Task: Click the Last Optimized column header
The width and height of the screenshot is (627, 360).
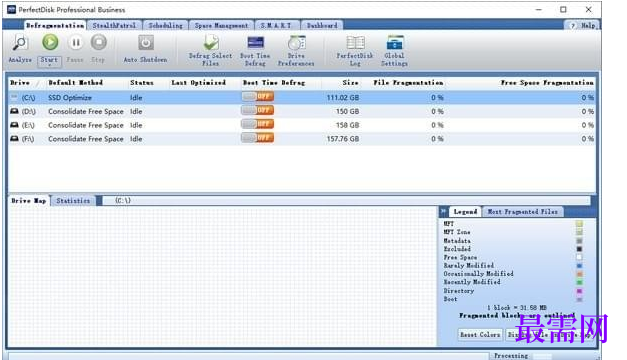Action: click(199, 82)
